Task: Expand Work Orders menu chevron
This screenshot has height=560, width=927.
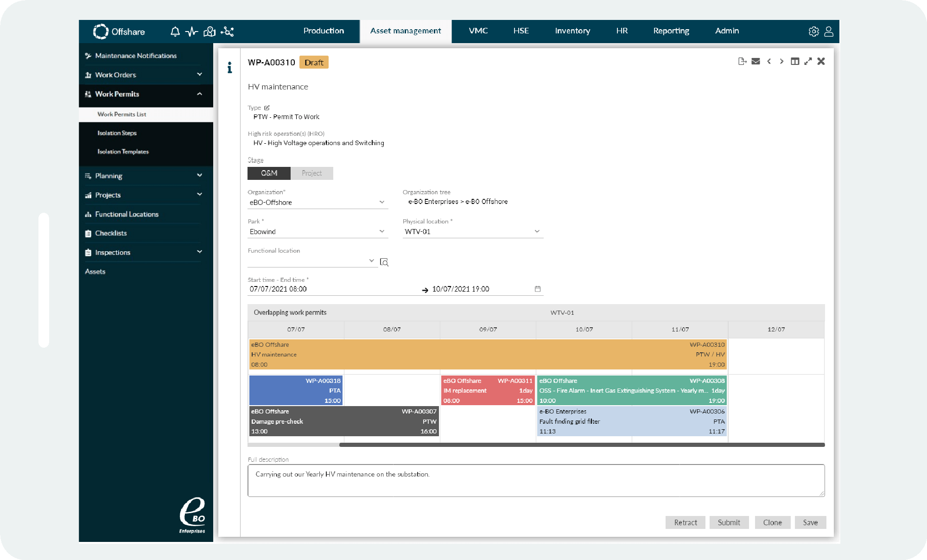Action: [200, 74]
